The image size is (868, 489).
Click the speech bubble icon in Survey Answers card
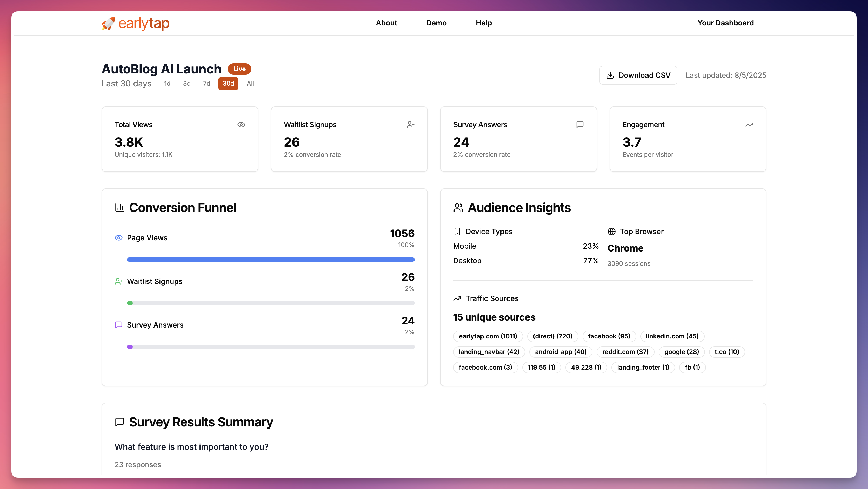(x=580, y=125)
